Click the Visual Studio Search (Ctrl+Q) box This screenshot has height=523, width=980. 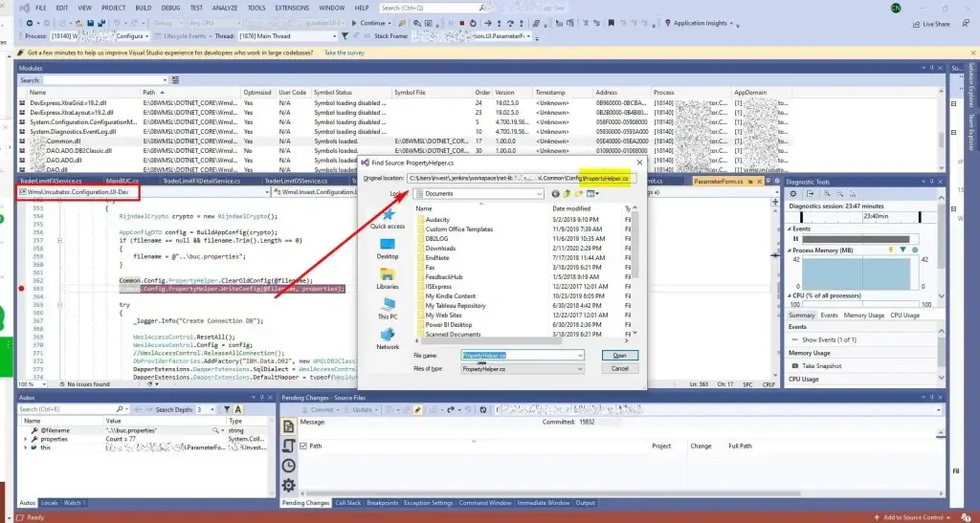(433, 8)
